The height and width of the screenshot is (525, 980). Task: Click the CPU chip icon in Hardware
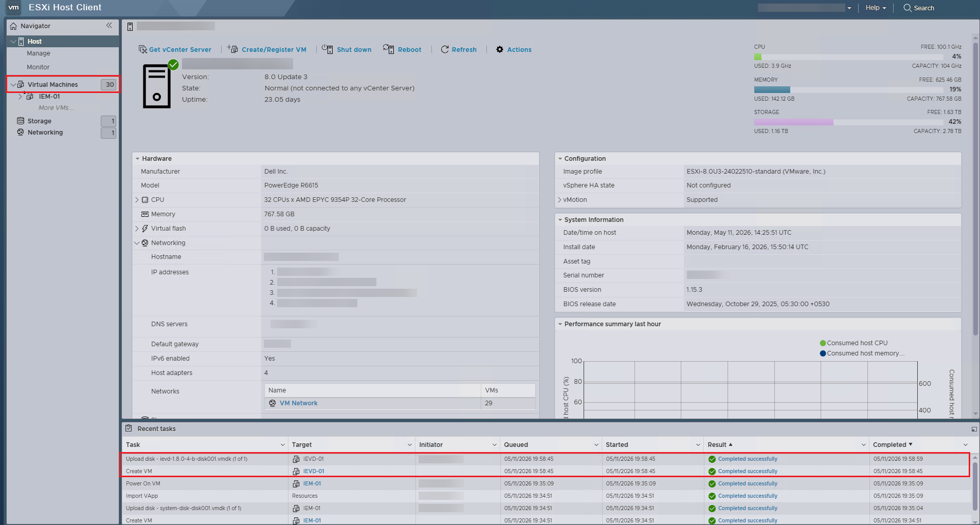[x=145, y=200]
